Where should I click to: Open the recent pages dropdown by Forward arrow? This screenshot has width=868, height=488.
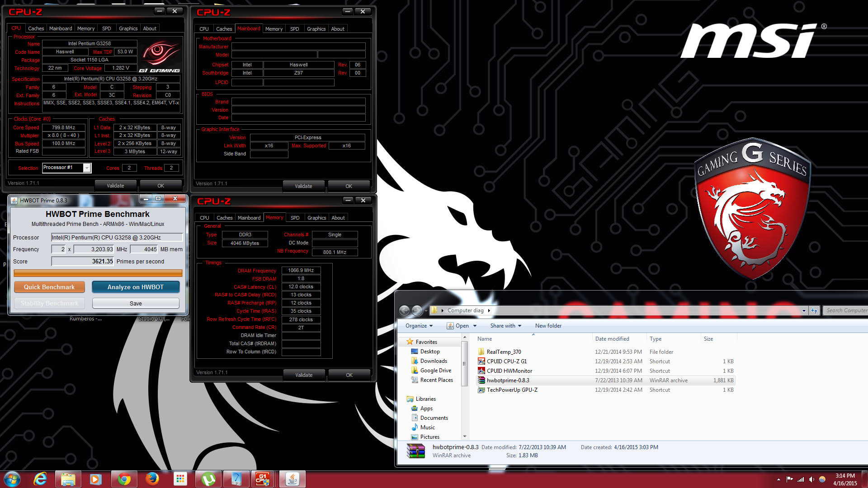426,311
